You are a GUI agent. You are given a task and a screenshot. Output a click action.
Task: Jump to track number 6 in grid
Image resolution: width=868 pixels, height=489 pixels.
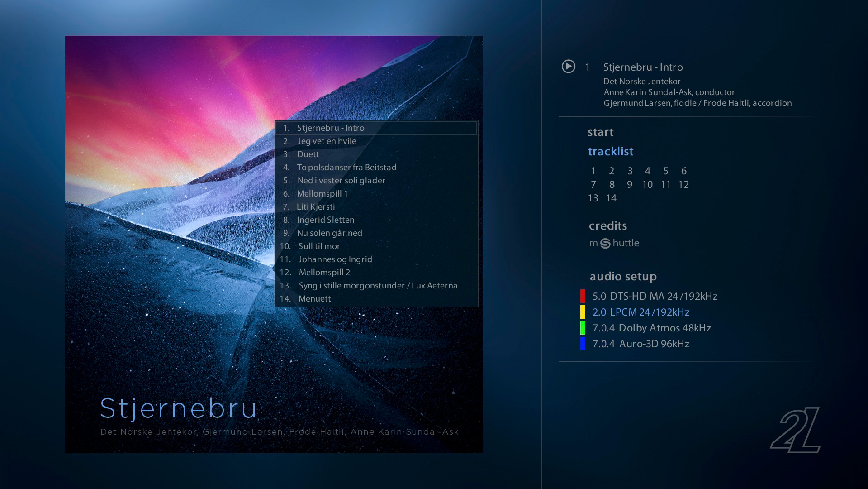(683, 171)
